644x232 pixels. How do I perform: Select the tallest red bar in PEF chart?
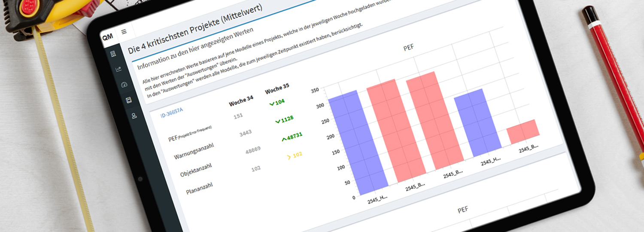(x=434, y=120)
